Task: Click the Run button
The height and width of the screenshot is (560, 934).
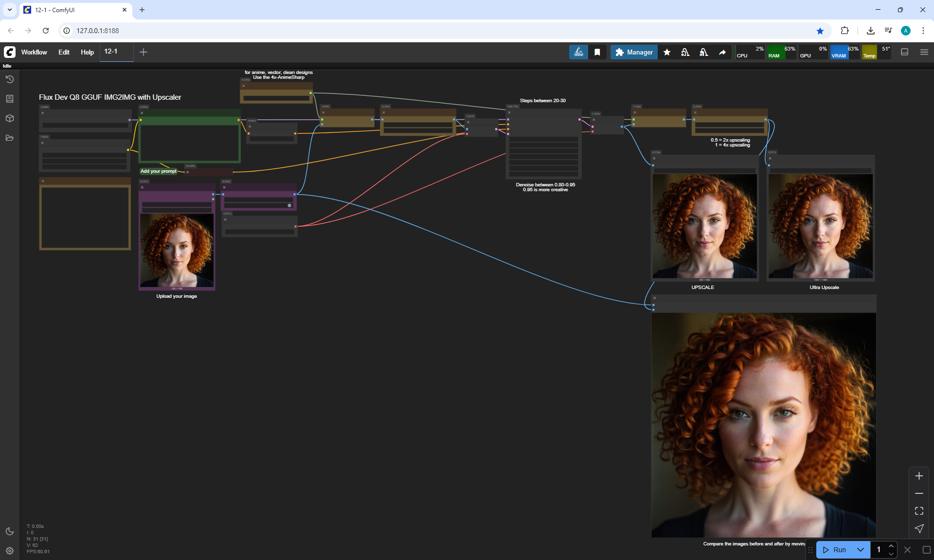Action: point(836,550)
